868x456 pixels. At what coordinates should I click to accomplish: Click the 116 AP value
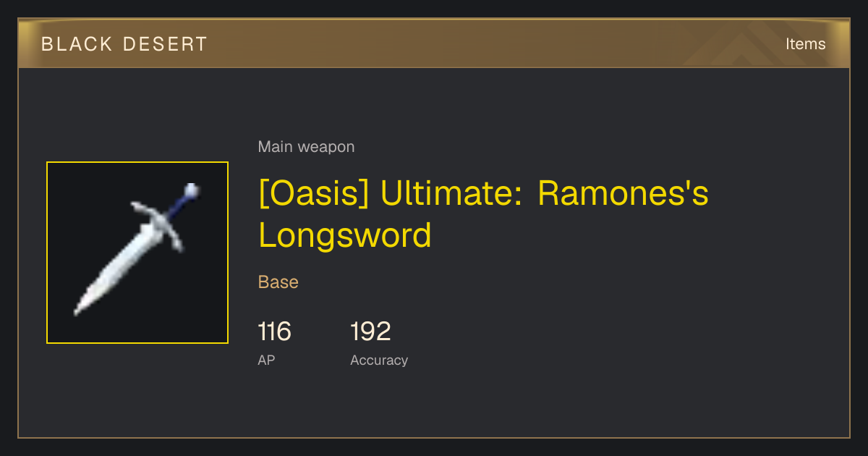pos(274,332)
